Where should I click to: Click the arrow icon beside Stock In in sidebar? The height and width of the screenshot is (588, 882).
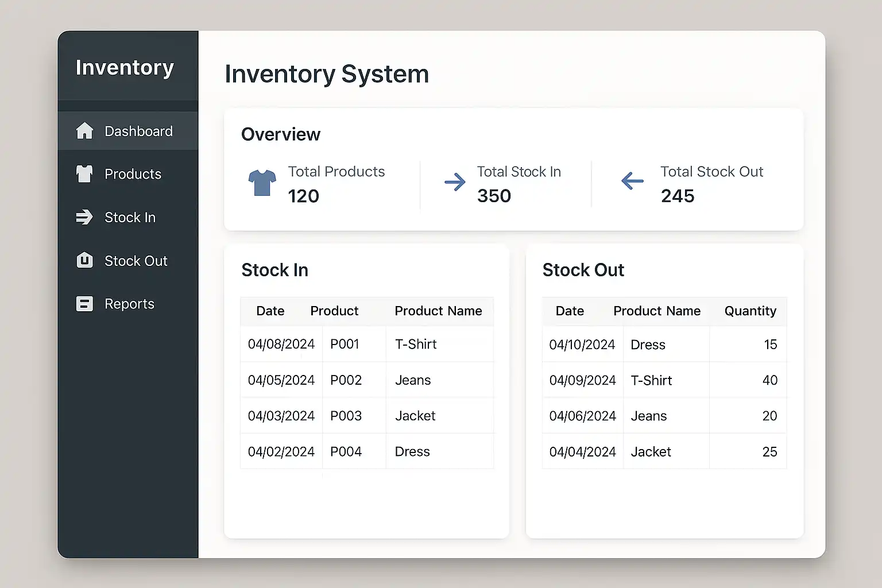[84, 217]
